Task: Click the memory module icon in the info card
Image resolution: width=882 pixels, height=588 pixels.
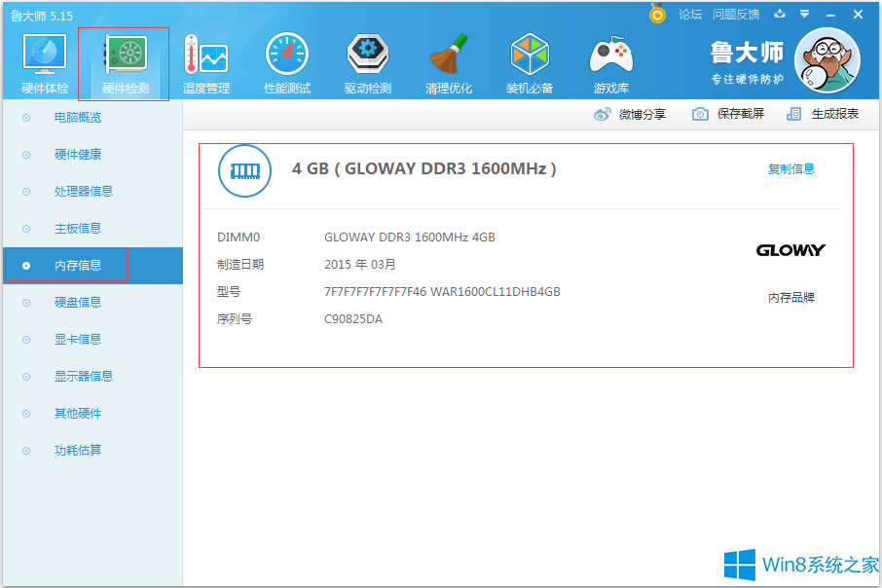Action: pos(243,169)
